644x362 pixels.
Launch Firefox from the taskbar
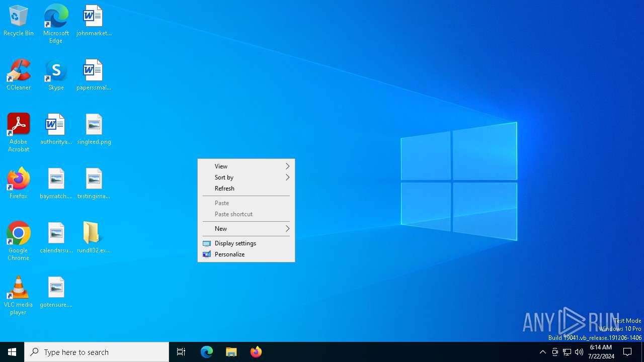[x=256, y=352]
